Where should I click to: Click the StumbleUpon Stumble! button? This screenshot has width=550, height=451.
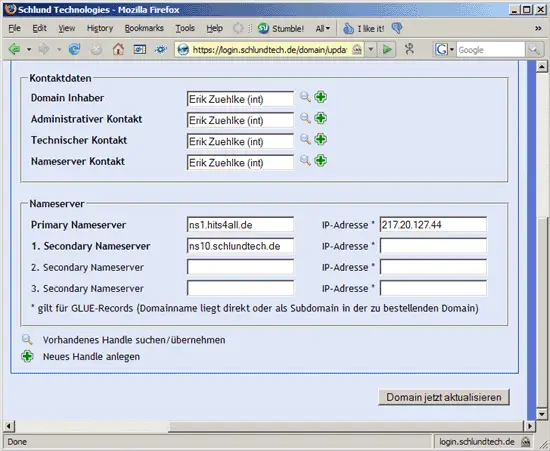pos(281,28)
